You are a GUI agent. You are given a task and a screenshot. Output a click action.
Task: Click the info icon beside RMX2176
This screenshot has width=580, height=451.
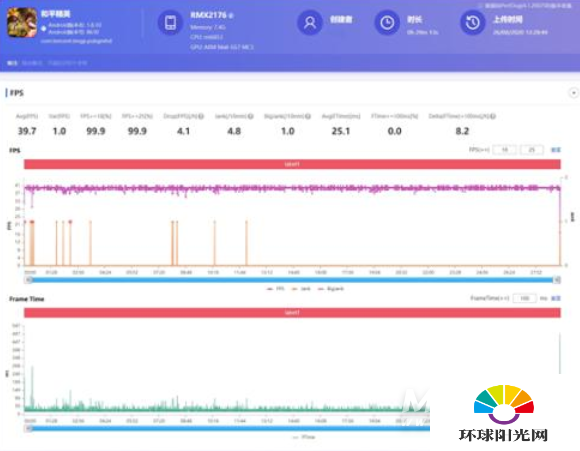(x=231, y=16)
